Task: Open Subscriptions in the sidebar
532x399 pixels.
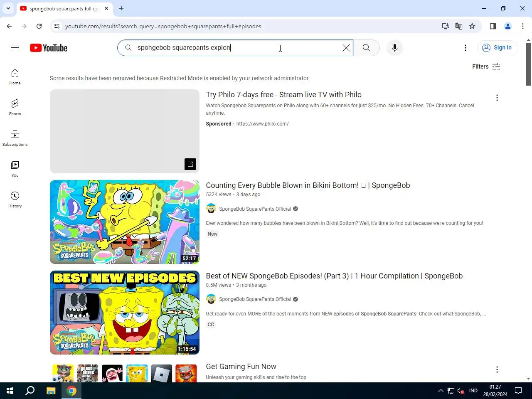Action: (15, 138)
